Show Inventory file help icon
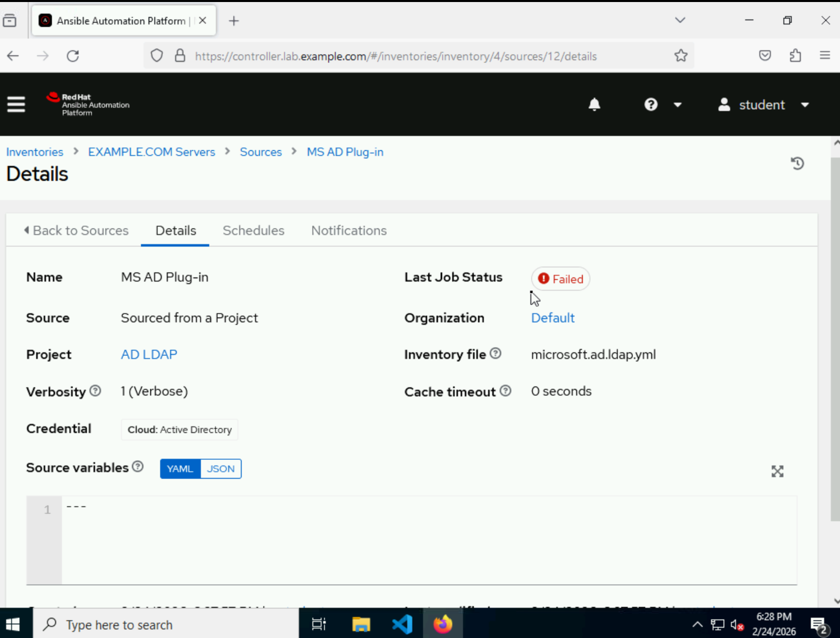The width and height of the screenshot is (840, 638). coord(495,354)
